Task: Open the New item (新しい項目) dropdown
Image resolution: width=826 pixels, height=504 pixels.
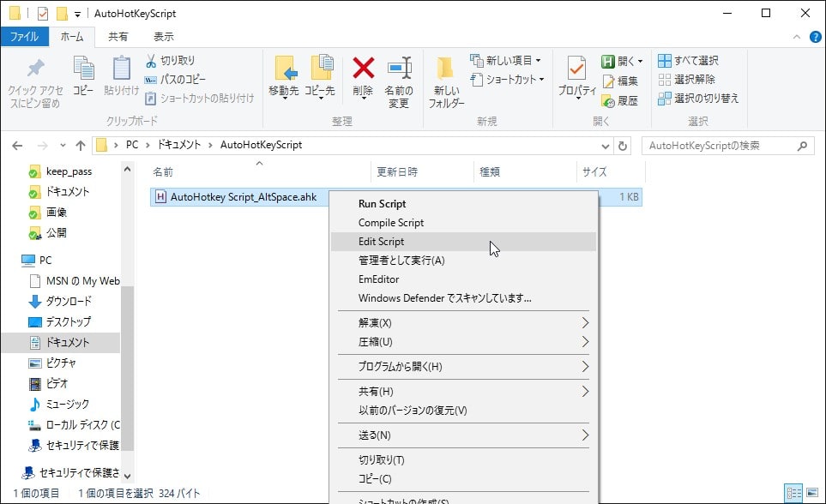Action: 506,61
